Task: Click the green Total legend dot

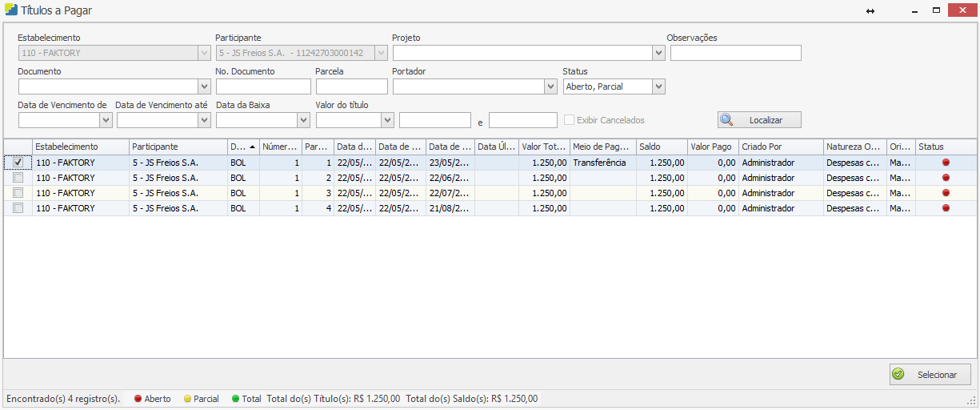Action: [x=235, y=399]
